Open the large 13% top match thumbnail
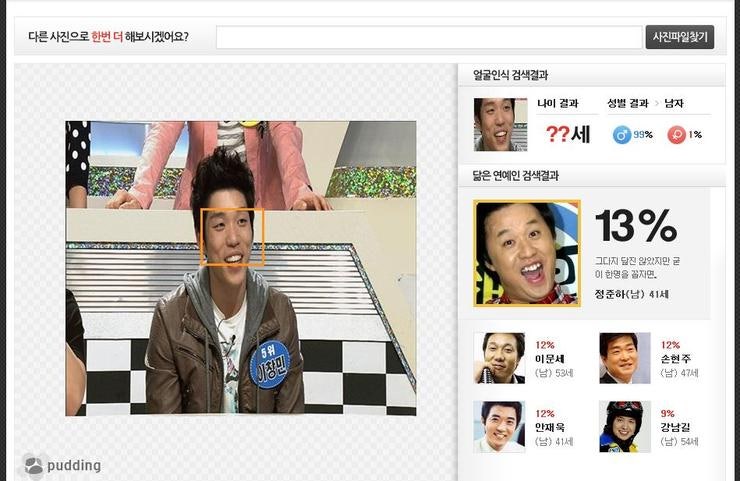This screenshot has height=481, width=740. click(526, 253)
